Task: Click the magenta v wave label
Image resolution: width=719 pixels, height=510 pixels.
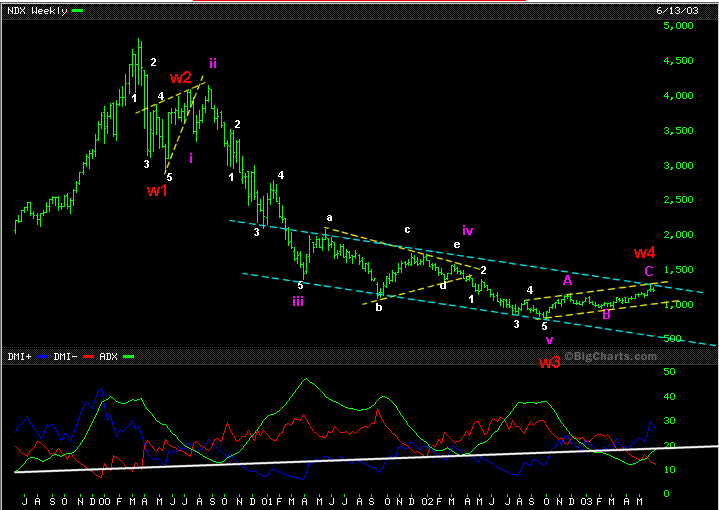Action: [549, 340]
